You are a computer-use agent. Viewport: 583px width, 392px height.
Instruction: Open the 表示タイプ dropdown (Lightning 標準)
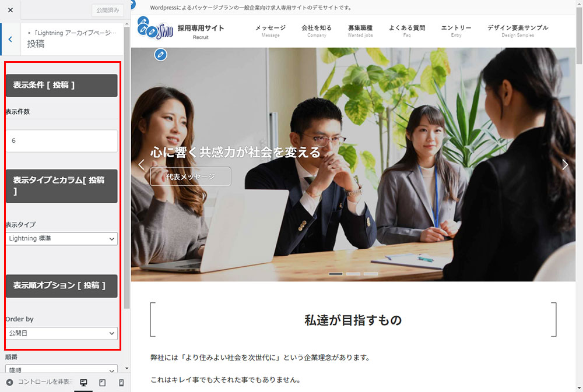(61, 239)
